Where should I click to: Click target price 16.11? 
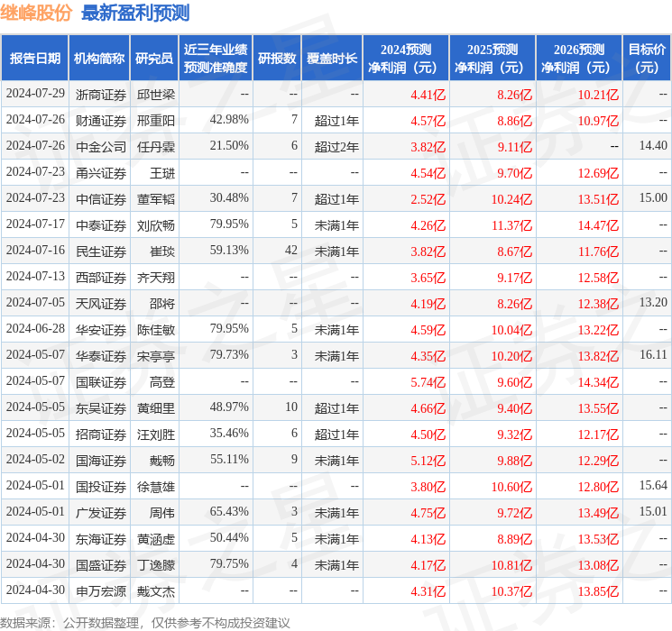[x=653, y=354]
